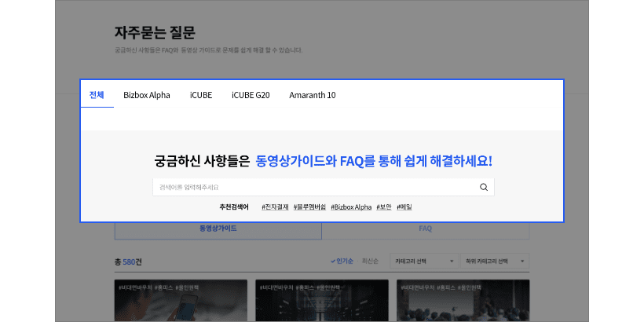Select recommended keyword #전자결재

coord(275,207)
